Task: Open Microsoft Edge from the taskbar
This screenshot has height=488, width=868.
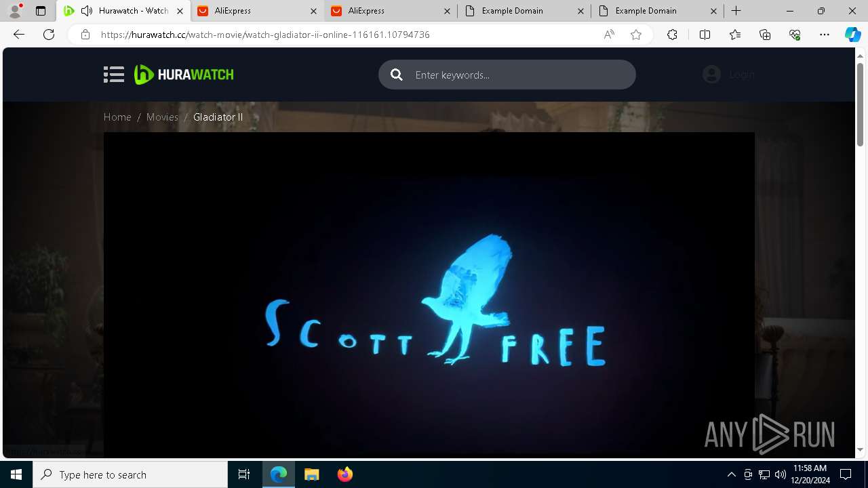Action: [279, 474]
